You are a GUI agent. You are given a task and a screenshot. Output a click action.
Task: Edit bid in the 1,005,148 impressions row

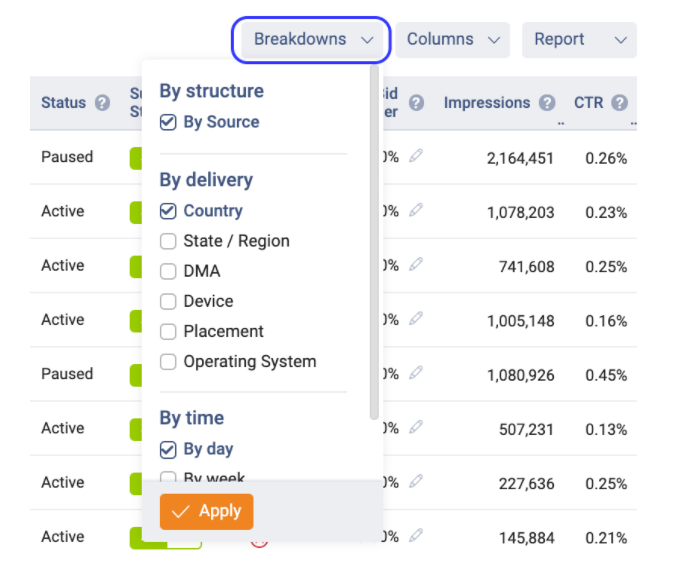pos(416,318)
